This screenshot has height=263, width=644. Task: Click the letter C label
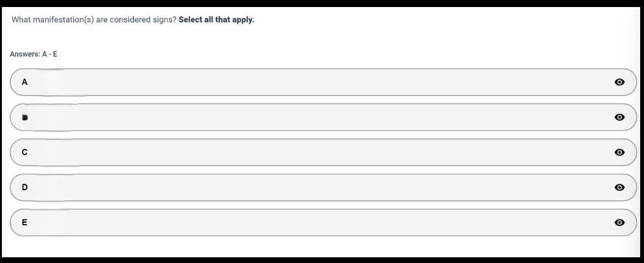click(x=25, y=153)
